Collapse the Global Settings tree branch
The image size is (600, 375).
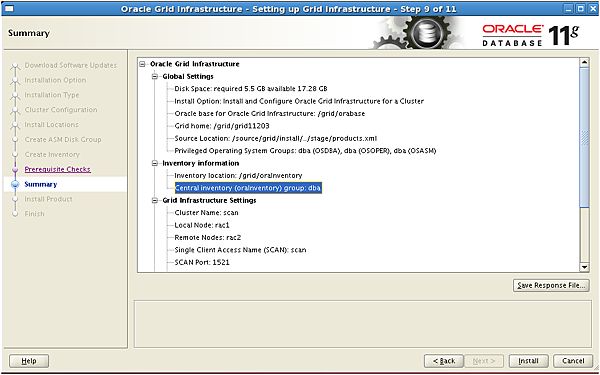pos(155,77)
